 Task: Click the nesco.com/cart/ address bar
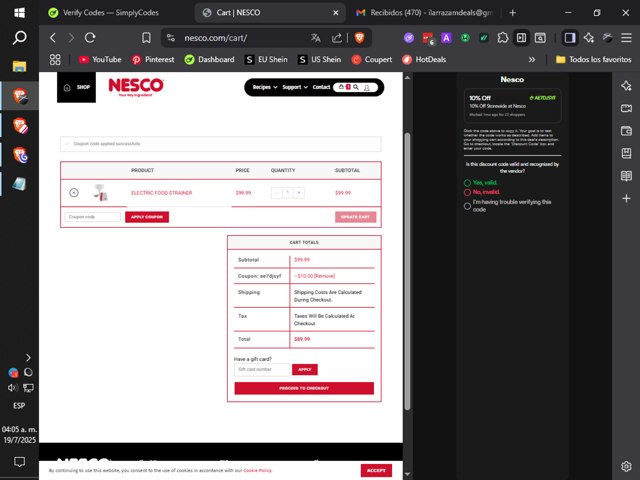tap(215, 38)
